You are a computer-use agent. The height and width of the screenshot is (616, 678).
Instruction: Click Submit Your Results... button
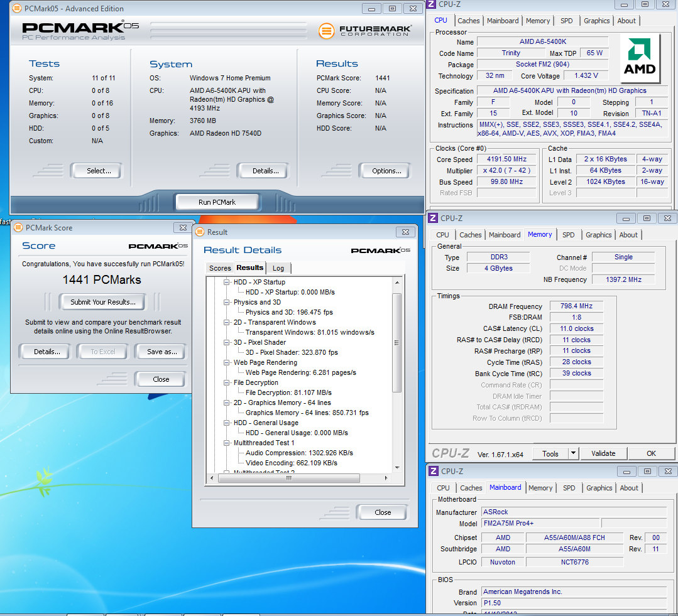pos(103,302)
